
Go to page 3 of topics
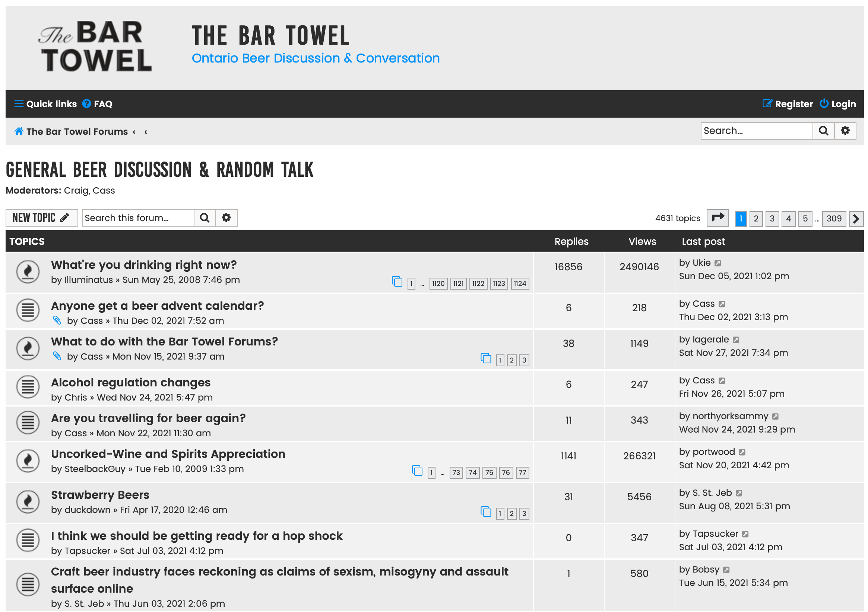pos(772,219)
